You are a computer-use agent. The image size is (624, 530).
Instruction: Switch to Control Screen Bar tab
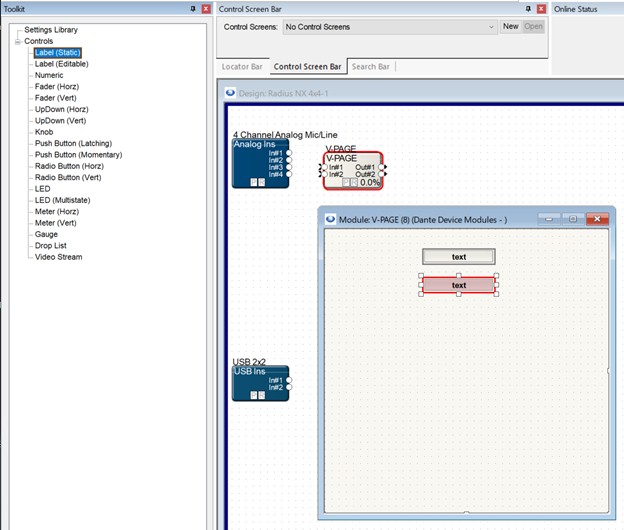coord(307,66)
